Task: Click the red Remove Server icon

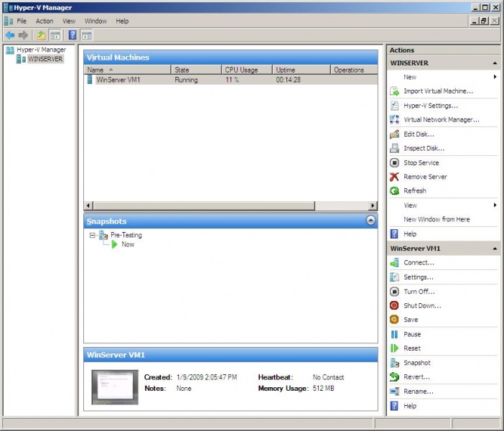Action: coord(394,177)
